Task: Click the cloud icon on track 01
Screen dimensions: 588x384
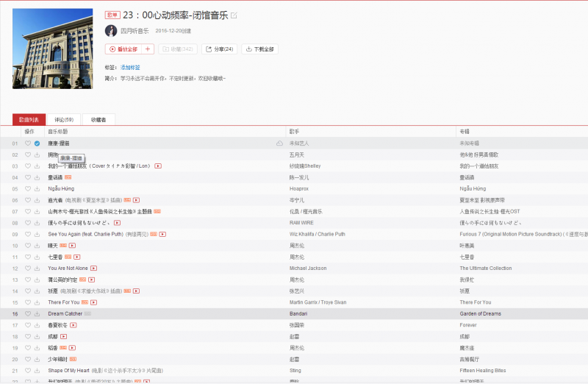Action: click(x=279, y=143)
